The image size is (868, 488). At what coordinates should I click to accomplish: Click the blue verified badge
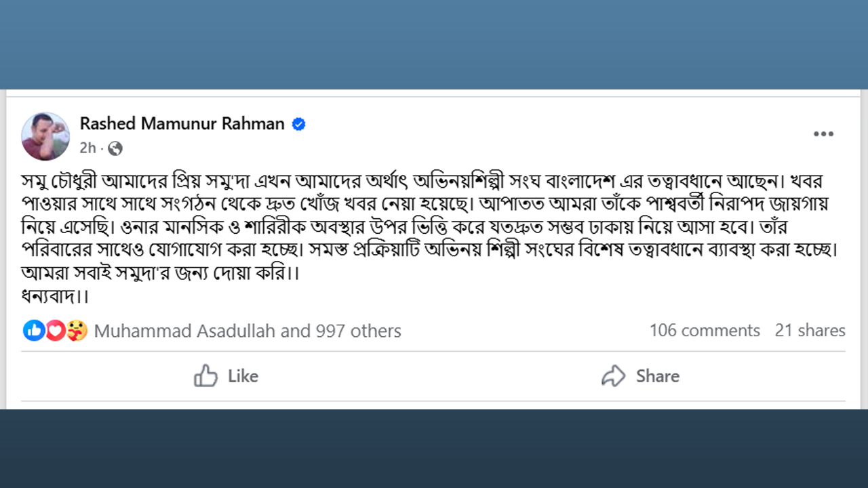298,124
